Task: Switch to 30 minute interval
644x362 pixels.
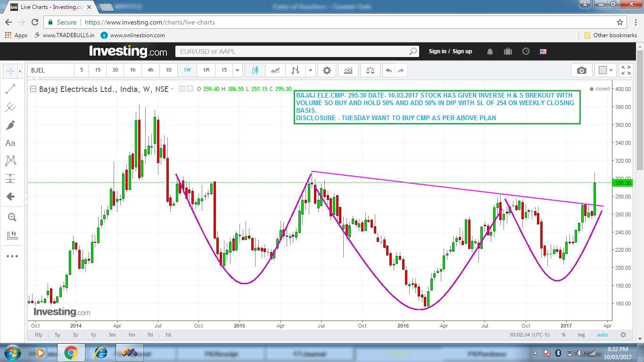Action: (115, 70)
